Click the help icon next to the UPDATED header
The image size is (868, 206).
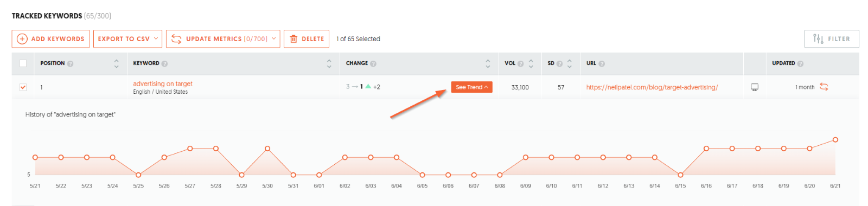tap(800, 64)
